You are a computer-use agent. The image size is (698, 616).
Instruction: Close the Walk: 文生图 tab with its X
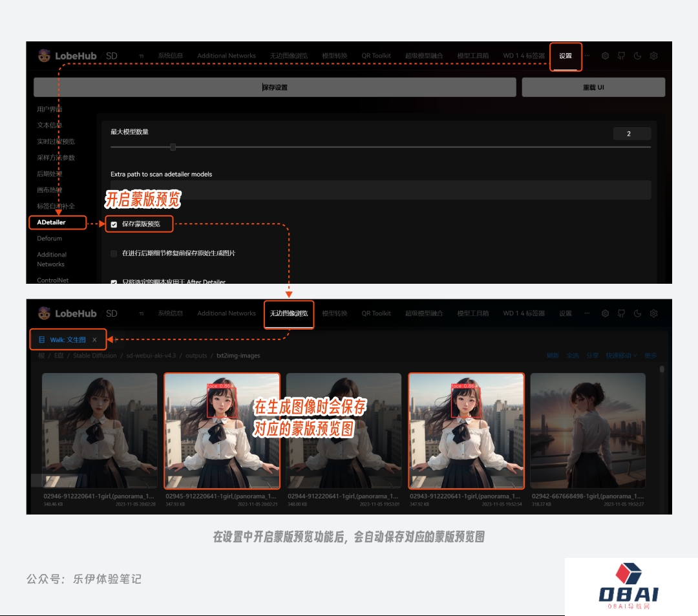[x=94, y=339]
